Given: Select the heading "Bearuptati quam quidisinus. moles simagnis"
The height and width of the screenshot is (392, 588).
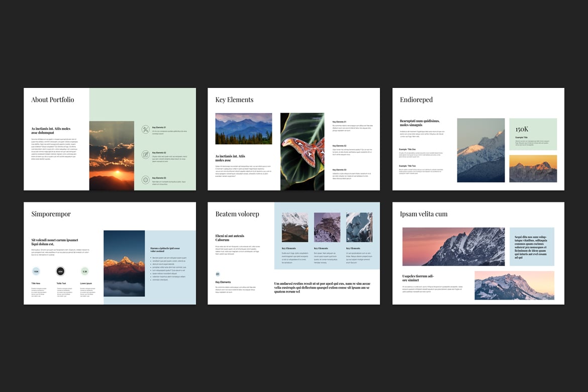Looking at the screenshot, I should pos(420,123).
